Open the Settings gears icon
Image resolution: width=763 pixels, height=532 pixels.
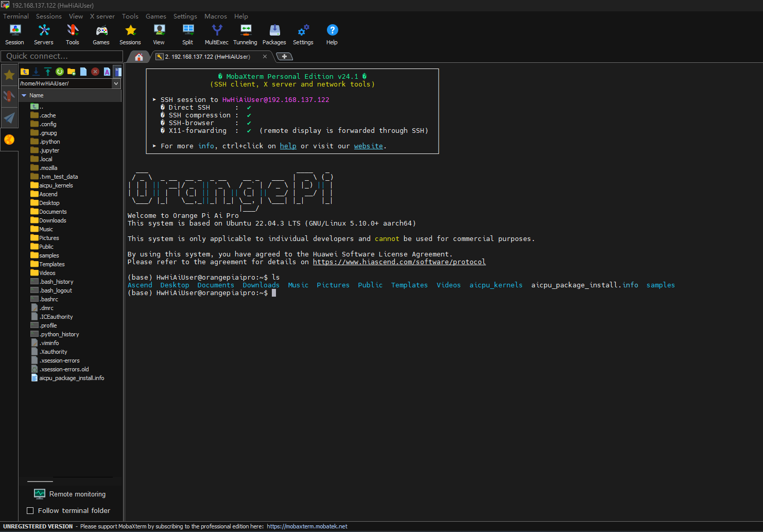303,35
